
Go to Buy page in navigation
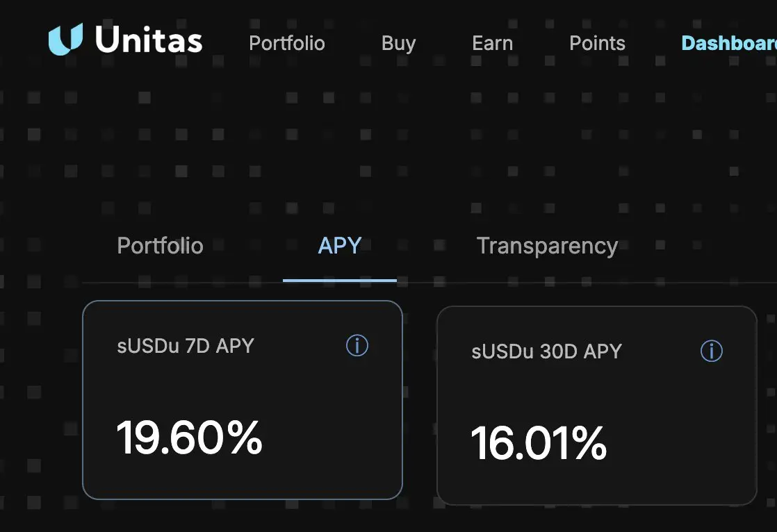(398, 44)
